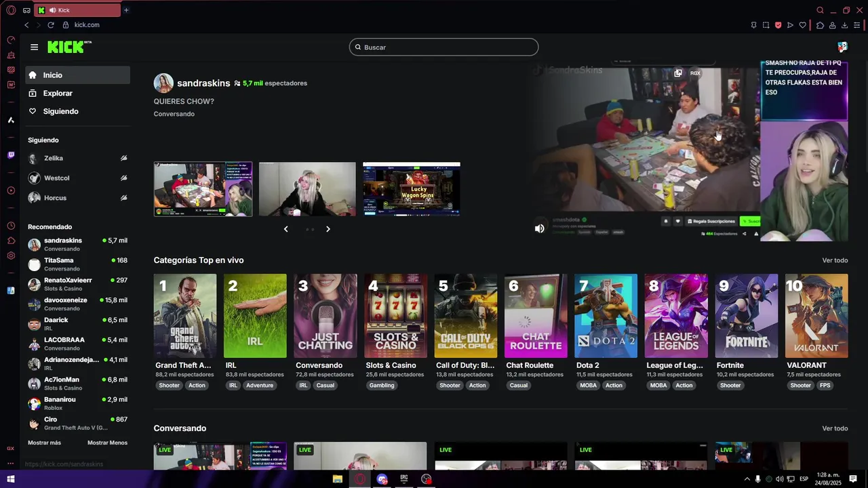Open the Grand Theft Auto category card
This screenshot has width=868, height=488.
point(185,316)
